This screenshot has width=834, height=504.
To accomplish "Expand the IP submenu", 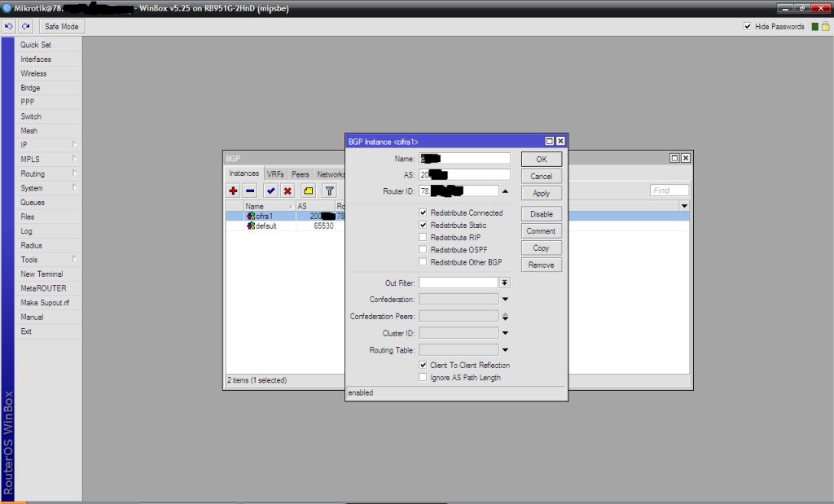I will click(x=74, y=144).
